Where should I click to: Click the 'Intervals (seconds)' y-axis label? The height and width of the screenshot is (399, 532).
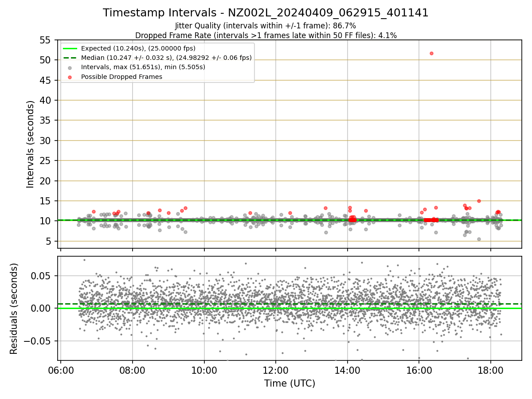pos(30,144)
